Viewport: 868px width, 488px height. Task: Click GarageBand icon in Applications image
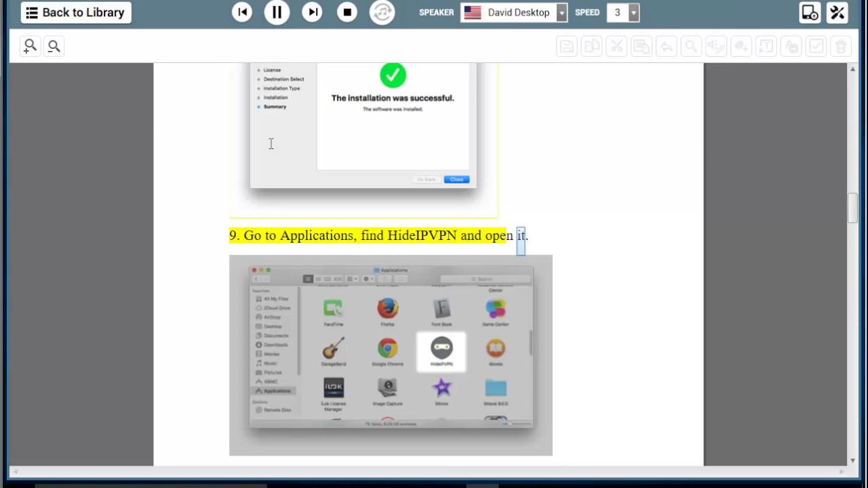click(333, 348)
